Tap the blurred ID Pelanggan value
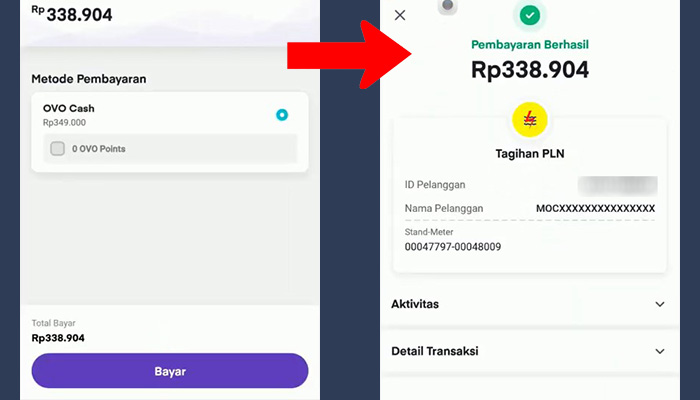 point(617,186)
